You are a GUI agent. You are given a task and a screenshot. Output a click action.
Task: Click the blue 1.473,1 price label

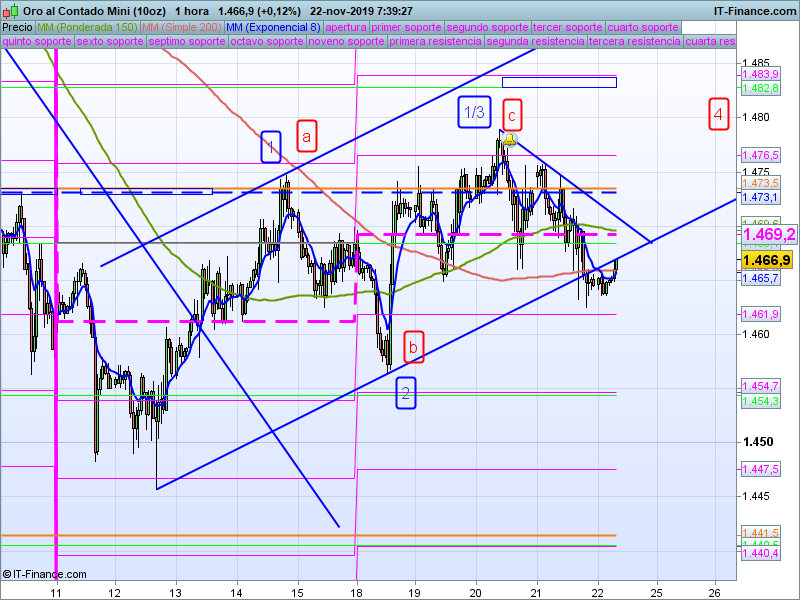(760, 197)
